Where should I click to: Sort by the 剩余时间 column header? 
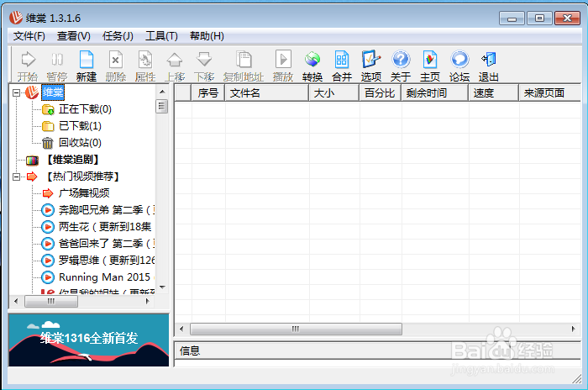point(434,92)
